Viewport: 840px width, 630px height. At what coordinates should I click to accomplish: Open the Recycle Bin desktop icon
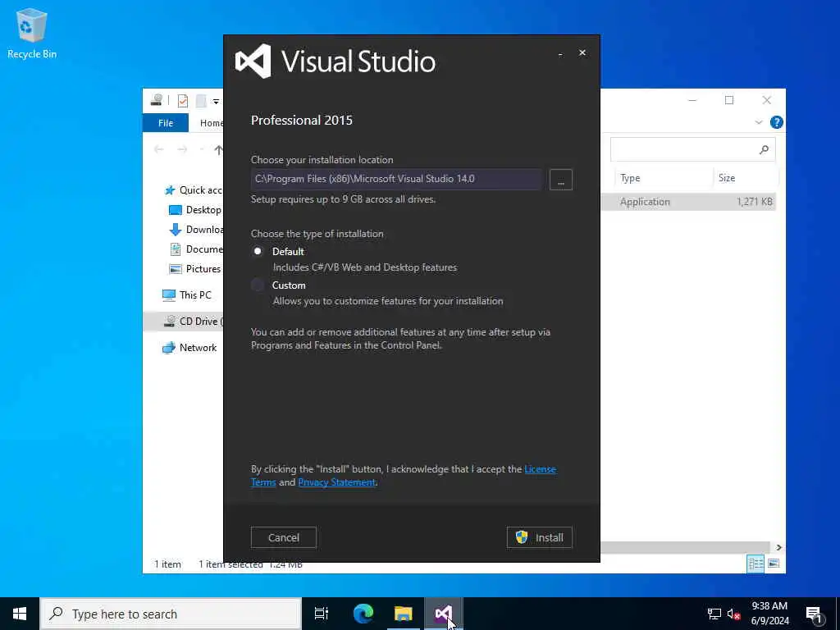point(32,33)
